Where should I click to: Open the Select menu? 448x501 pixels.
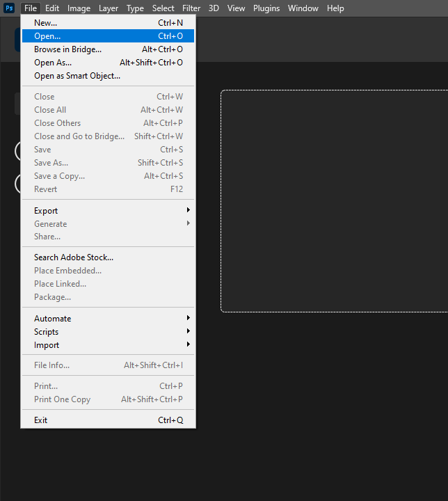(x=163, y=8)
